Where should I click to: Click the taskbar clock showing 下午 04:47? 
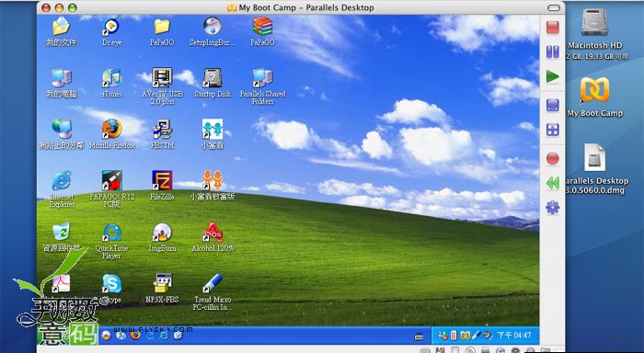pos(514,336)
